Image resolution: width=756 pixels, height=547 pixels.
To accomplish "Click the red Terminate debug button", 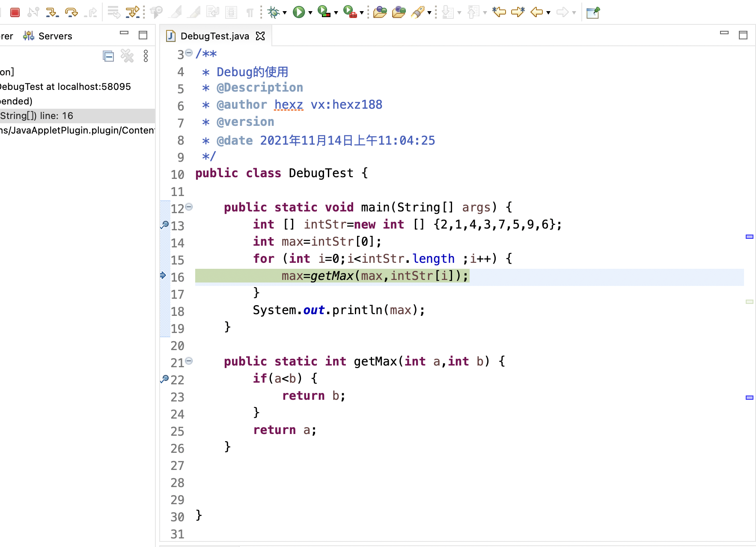I will 15,12.
